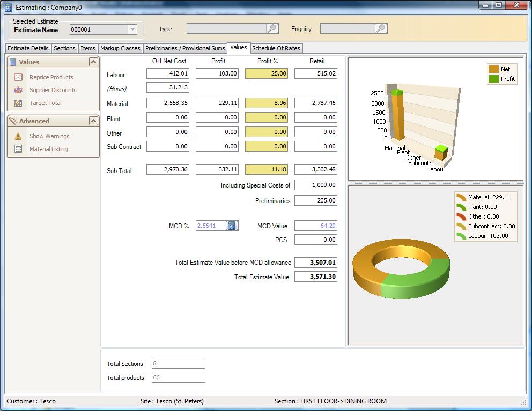Image resolution: width=532 pixels, height=411 pixels.
Task: Open the Markup Classes tab
Action: tap(120, 48)
